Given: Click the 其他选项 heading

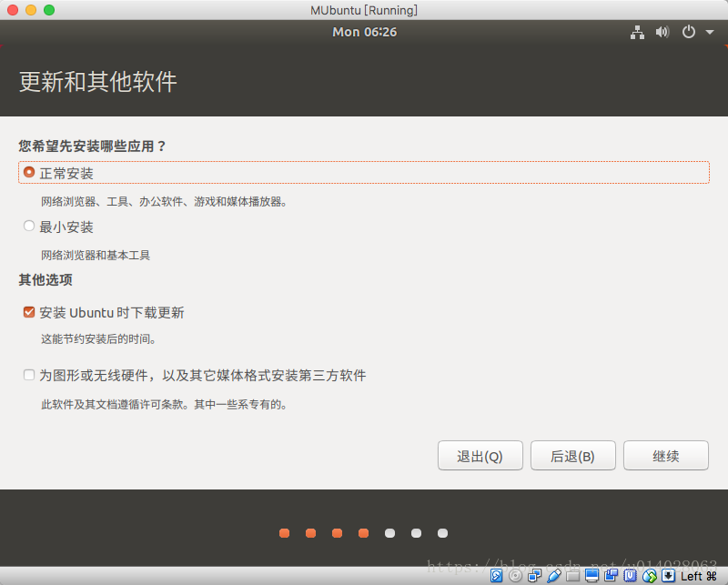Looking at the screenshot, I should click(45, 279).
